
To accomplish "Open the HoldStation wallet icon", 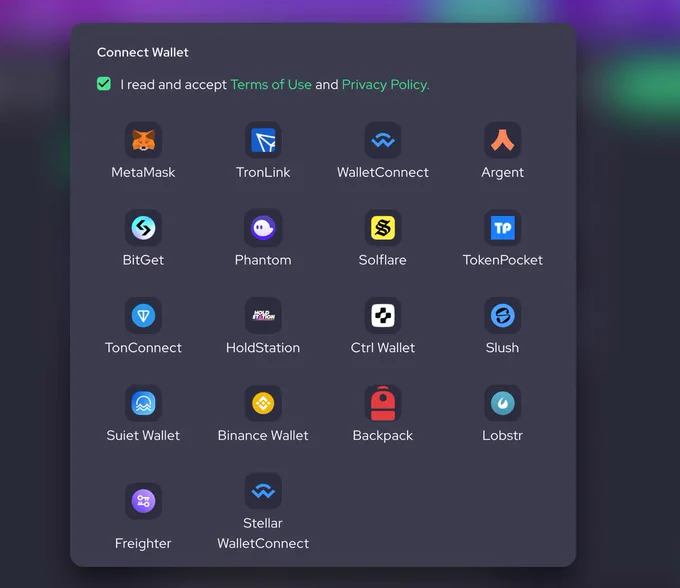I will coord(263,315).
